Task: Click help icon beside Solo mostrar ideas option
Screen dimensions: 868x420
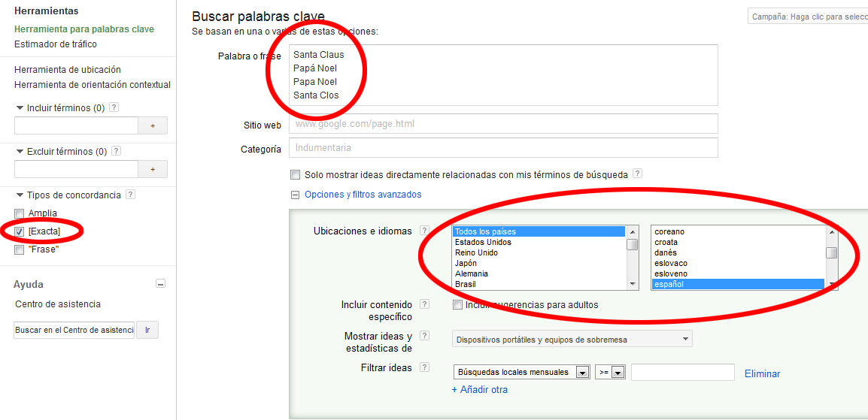Action: point(637,174)
